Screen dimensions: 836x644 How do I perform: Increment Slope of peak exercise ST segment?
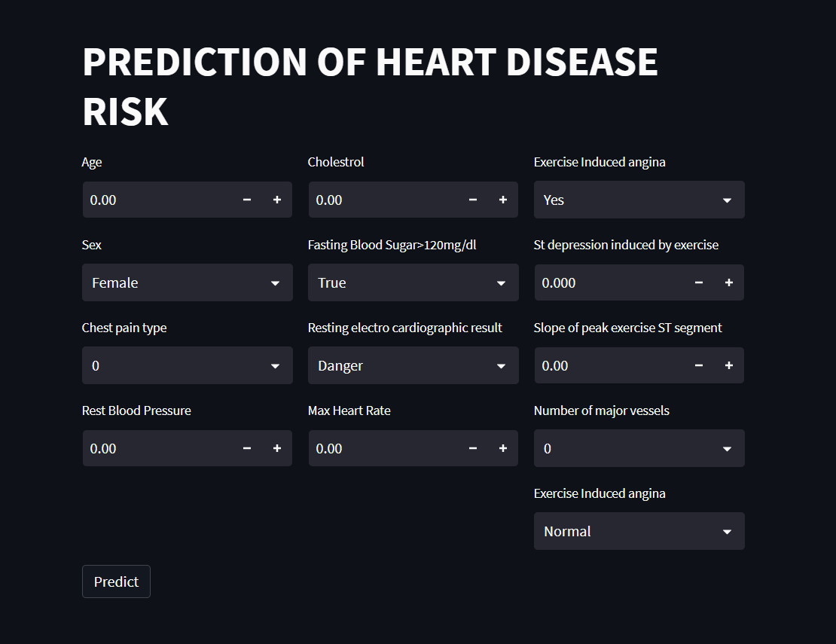pos(728,365)
